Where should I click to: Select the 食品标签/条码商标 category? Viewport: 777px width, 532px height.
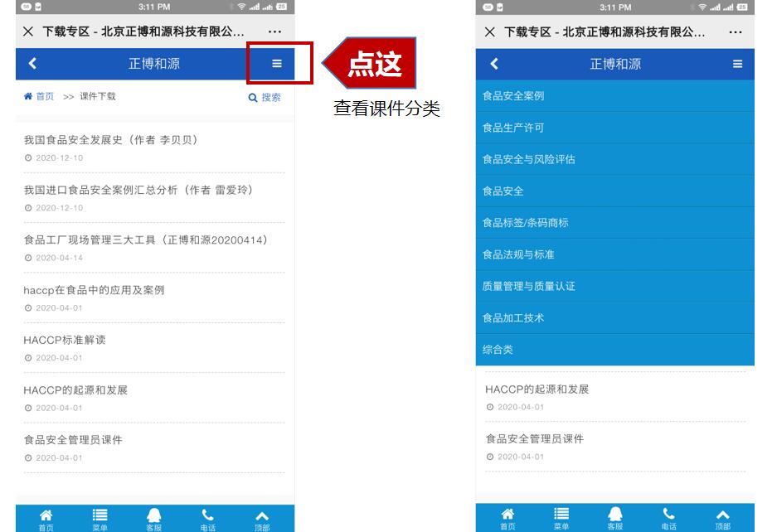coord(525,223)
